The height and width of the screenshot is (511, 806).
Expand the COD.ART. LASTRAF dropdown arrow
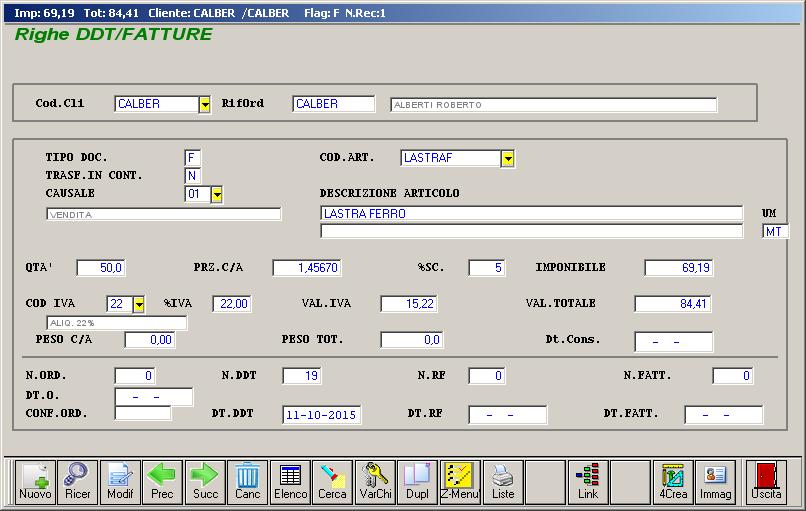coord(507,159)
